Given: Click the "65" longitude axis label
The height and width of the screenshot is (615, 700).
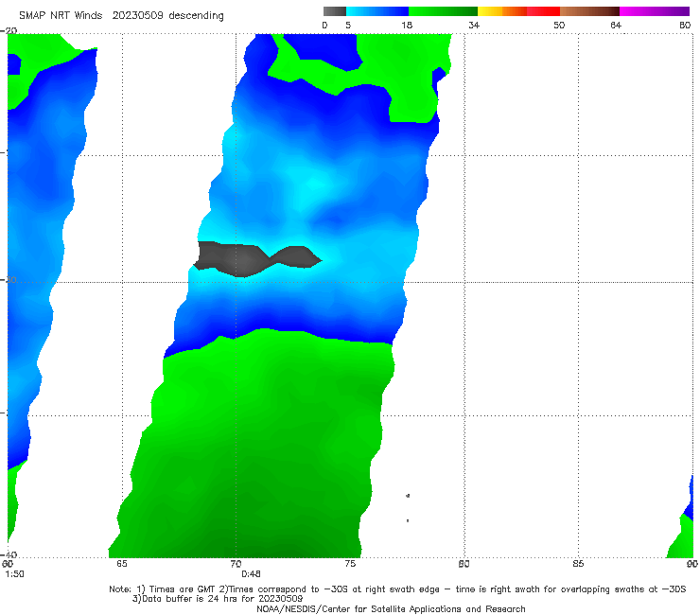Looking at the screenshot, I should pos(121,564).
